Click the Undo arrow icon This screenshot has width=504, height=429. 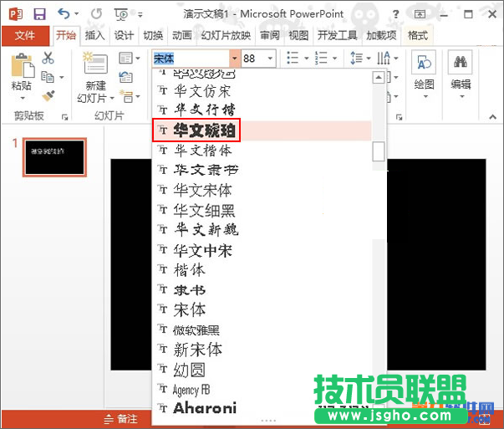tap(64, 14)
